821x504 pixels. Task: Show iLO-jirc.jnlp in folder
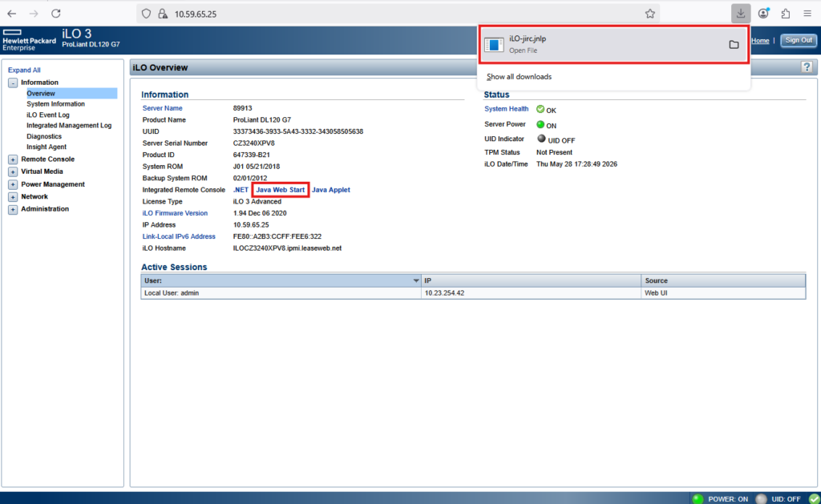tap(734, 45)
